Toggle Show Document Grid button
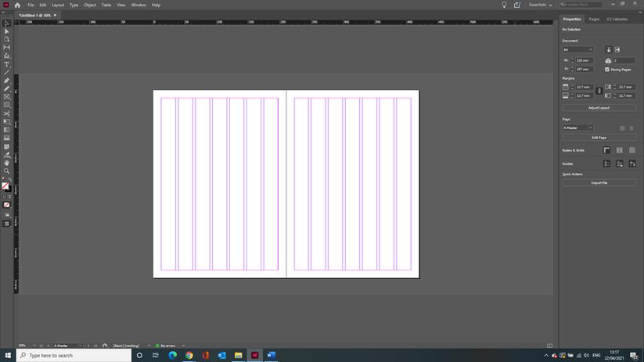Viewport: 644px width, 362px height. [632, 150]
